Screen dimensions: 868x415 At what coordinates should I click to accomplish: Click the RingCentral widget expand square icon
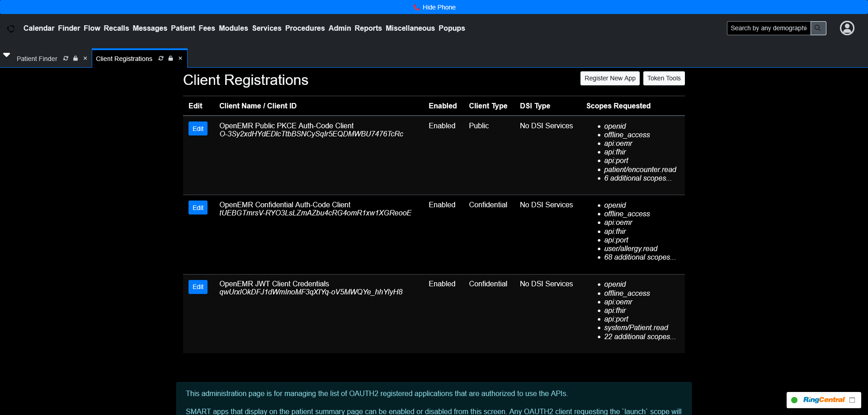click(852, 400)
